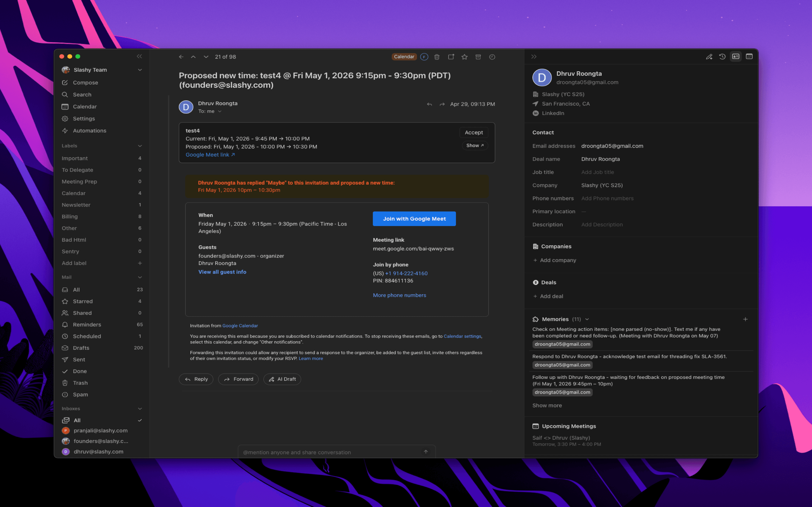Viewport: 812px width, 507px height.
Task: Reply using the arrow icon beside the date
Action: coord(429,104)
